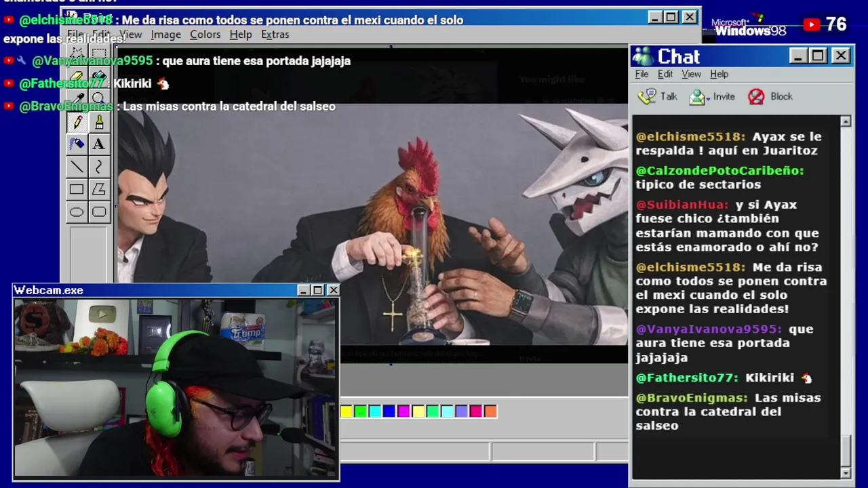868x488 pixels.
Task: Pick the periwinkle palette color
Action: (461, 411)
